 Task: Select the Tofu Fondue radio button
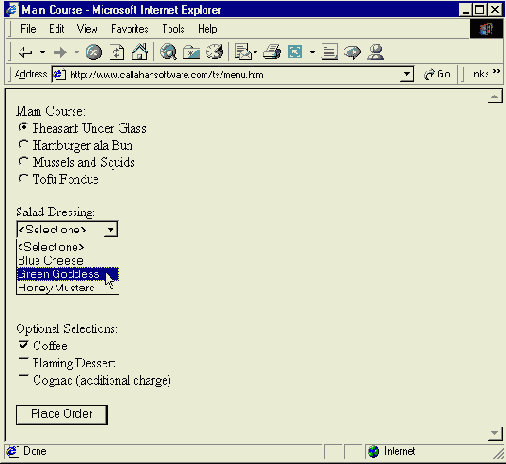(23, 179)
